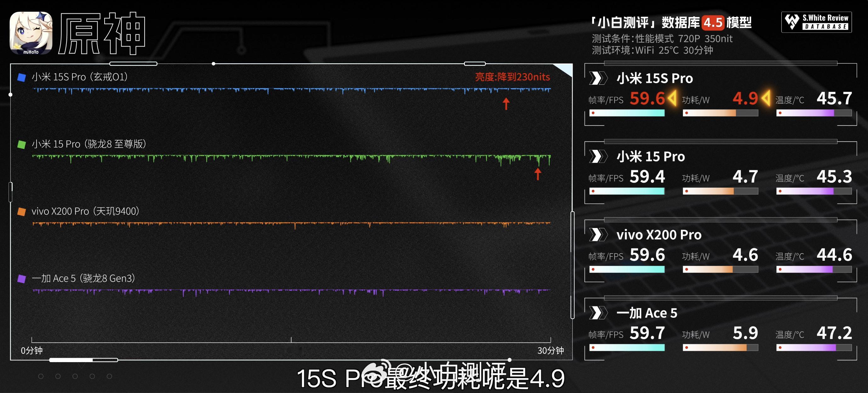Click the 4.6 power value of vivo X200 Pro
This screenshot has height=393, width=868.
point(745,255)
